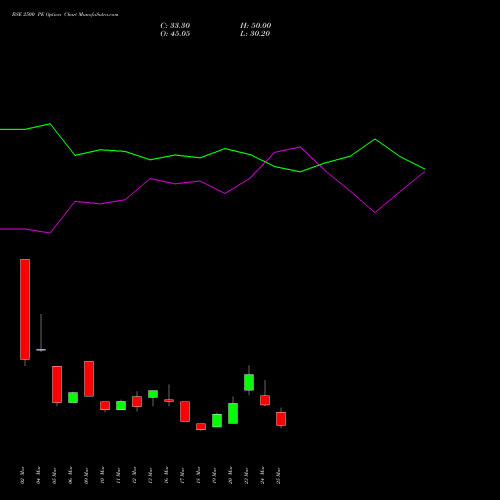Select the red candle above 24 Mar
This screenshot has height=500, width=500.
(265, 400)
